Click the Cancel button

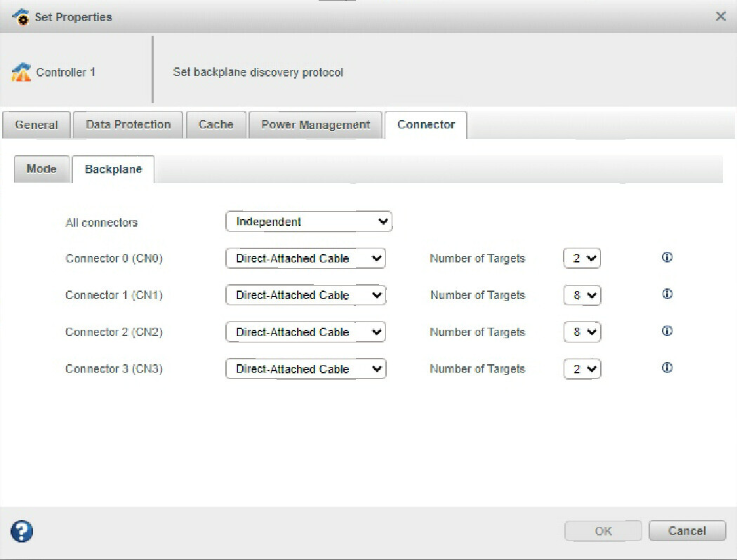pyautogui.click(x=686, y=531)
